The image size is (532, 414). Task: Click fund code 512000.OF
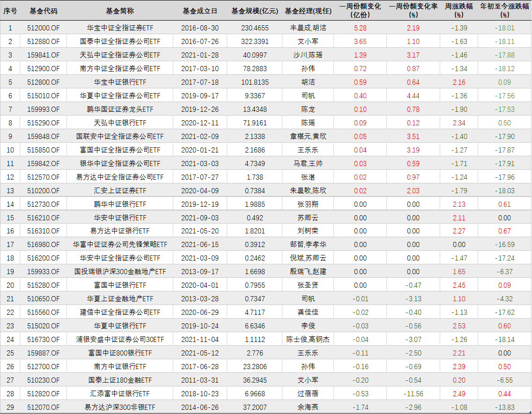44,28
